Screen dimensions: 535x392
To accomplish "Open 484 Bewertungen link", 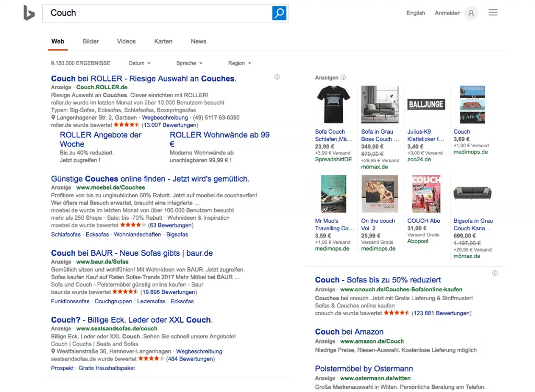I will point(190,359).
